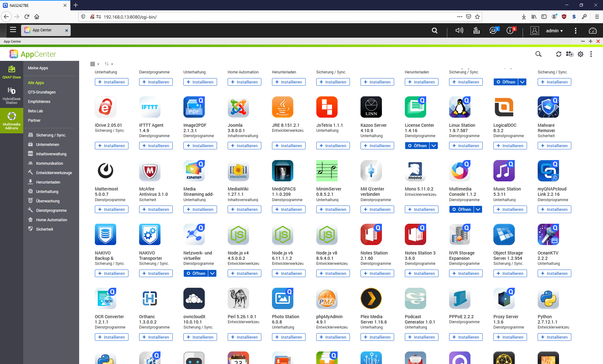The image size is (603, 364).
Task: Open the resource monitor dashboard icon
Action: (593, 30)
